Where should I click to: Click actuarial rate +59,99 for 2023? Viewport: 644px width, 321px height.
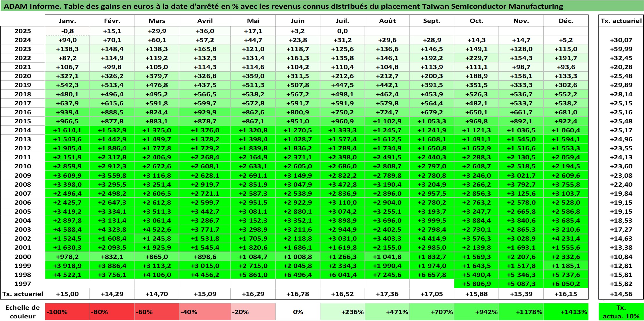(621, 49)
